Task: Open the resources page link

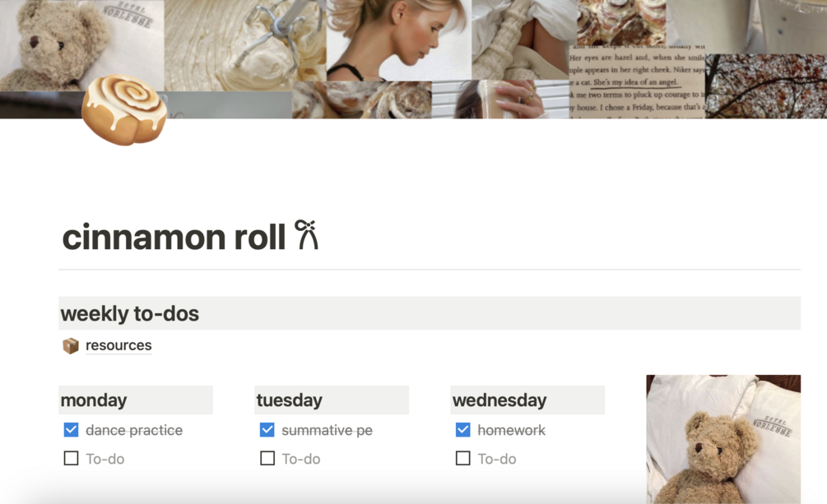Action: pyautogui.click(x=118, y=345)
